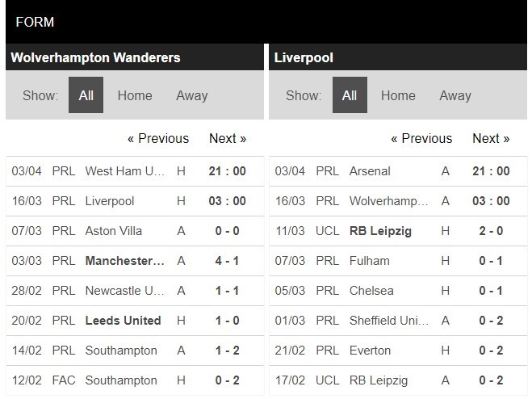Click Previous in Liverpool form panel
This screenshot has width=532, height=399.
coord(421,138)
